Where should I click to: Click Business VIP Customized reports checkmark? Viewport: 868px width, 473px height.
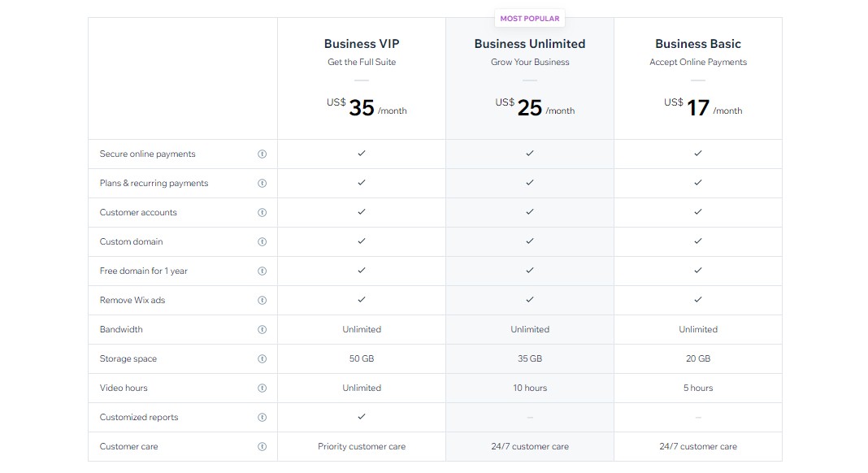click(x=362, y=416)
